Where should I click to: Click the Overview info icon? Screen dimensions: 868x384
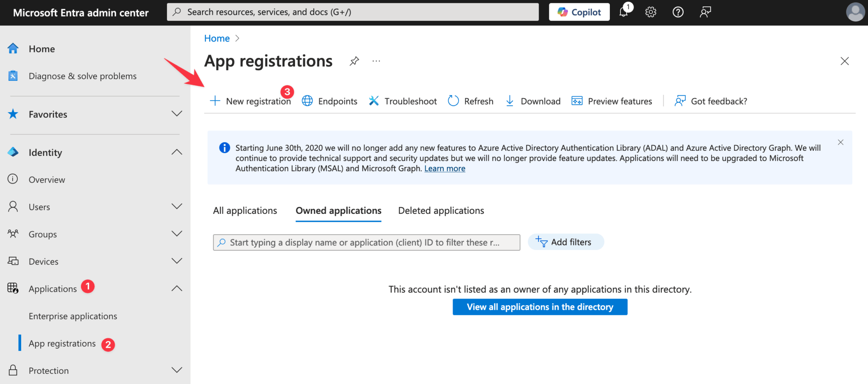[13, 179]
